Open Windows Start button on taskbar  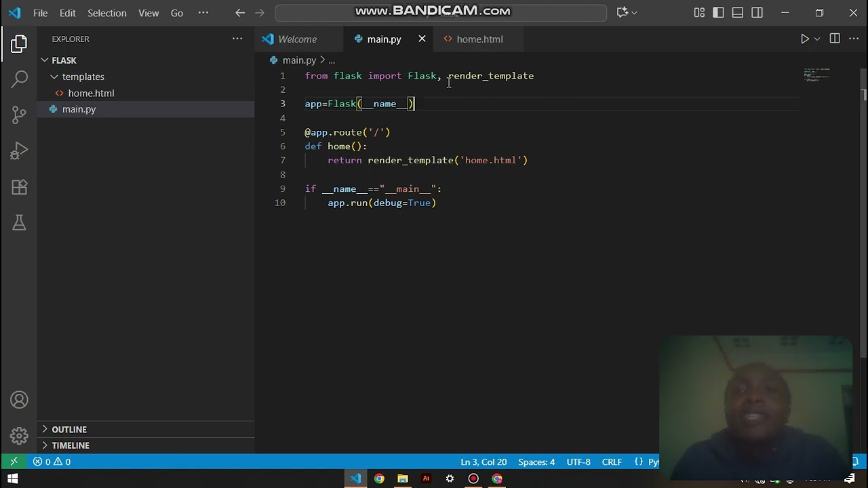pyautogui.click(x=12, y=479)
